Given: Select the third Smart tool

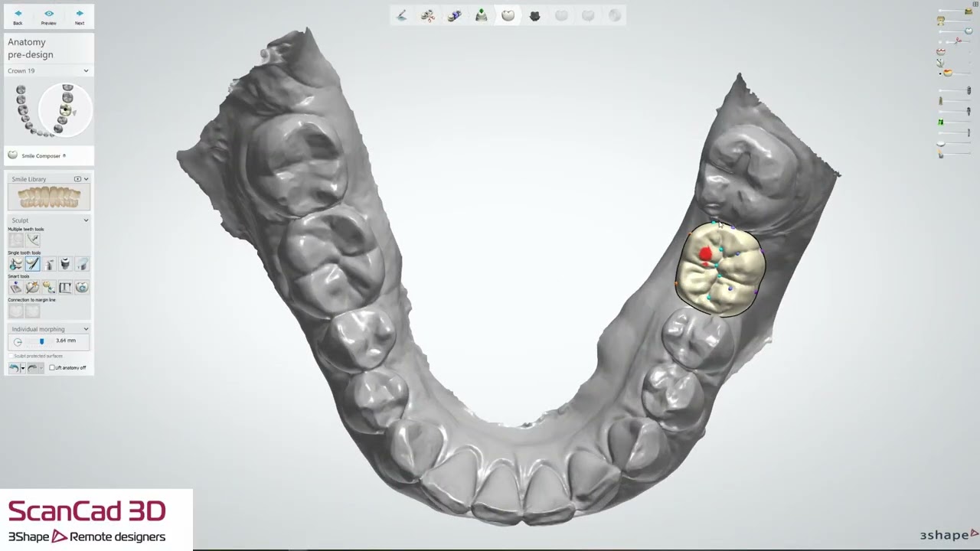Looking at the screenshot, I should pos(49,287).
